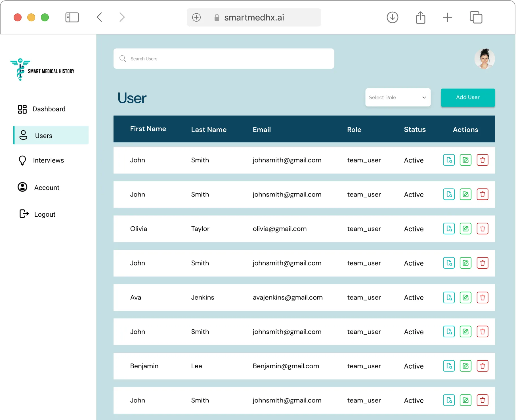The height and width of the screenshot is (420, 516).
Task: Focus the Search Users input field
Action: [224, 58]
